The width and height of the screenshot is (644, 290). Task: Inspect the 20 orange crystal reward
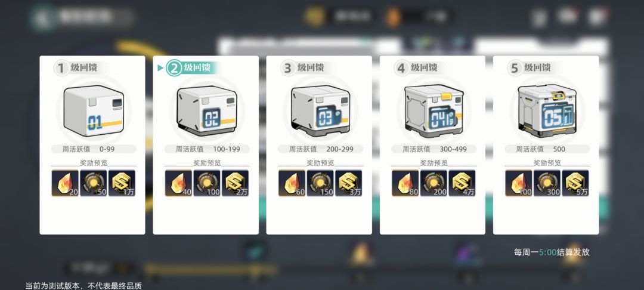66,183
